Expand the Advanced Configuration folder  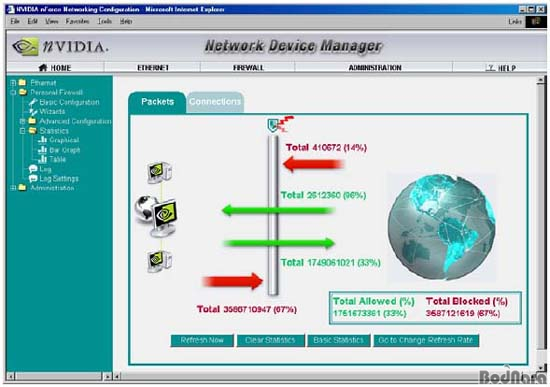[22, 121]
